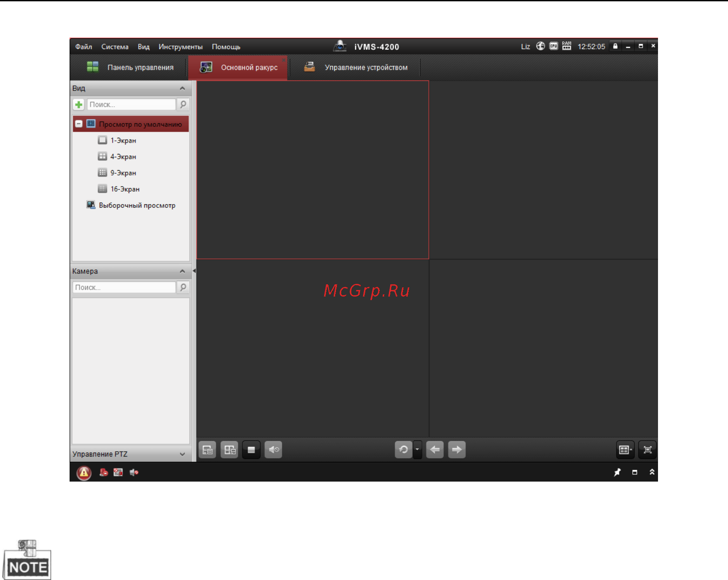
Task: Select 1-Экран layout
Action: click(117, 140)
